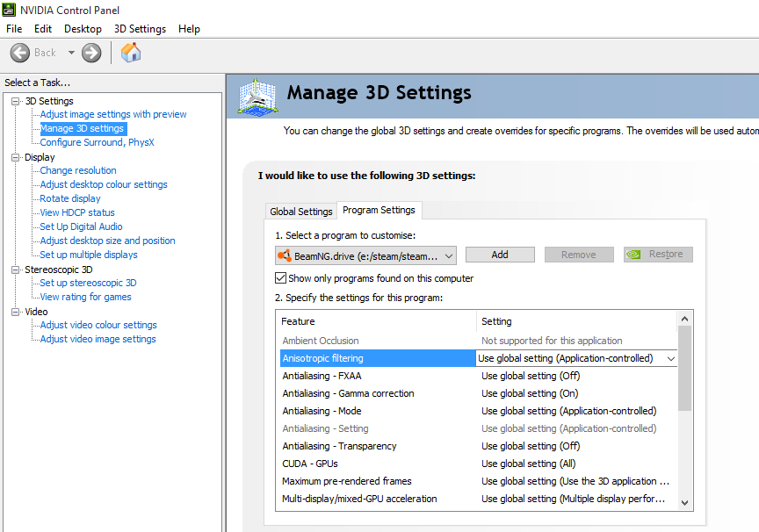Select the Ambient Occlusion row
The image size is (759, 532).
tap(479, 341)
